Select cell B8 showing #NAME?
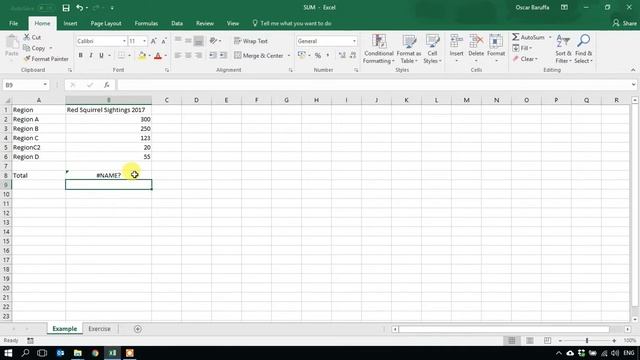 (x=109, y=175)
